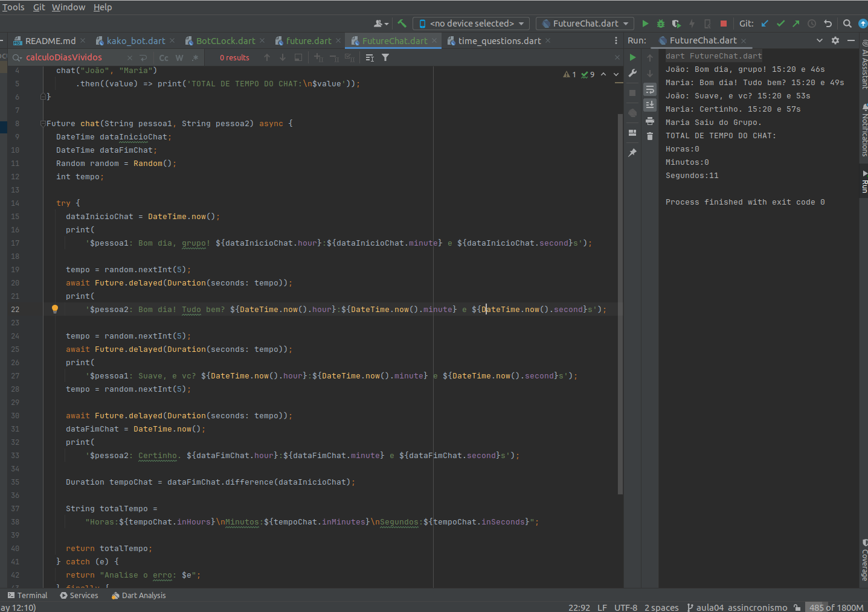Rollback changes with undo arrow icon
The height and width of the screenshot is (612, 868).
pyautogui.click(x=828, y=24)
